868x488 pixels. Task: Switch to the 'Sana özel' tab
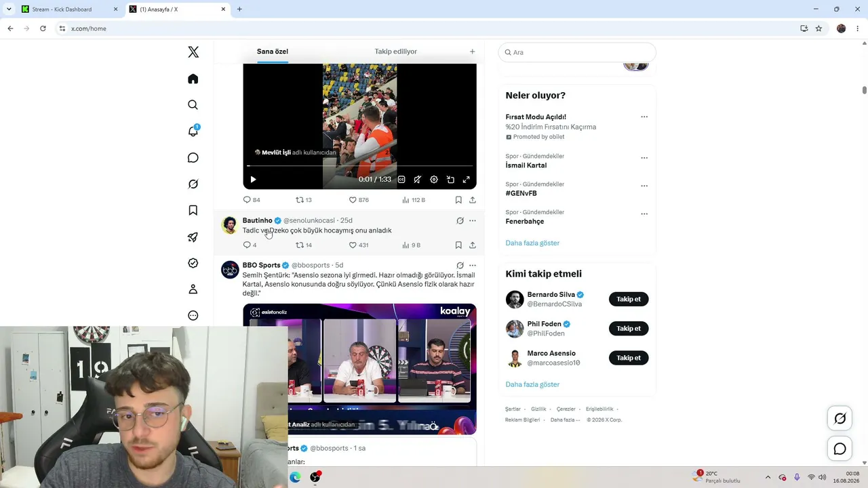(x=273, y=52)
